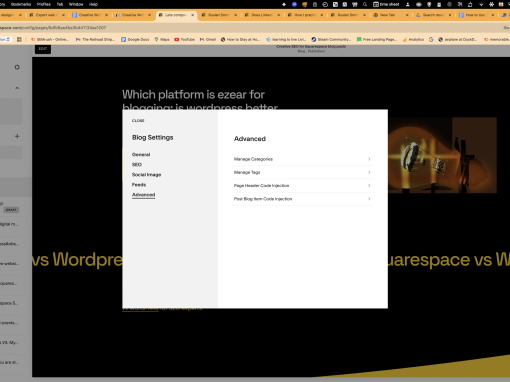Open the apps grid icon in bookmarks bar
The height and width of the screenshot is (382, 510).
pos(19,39)
